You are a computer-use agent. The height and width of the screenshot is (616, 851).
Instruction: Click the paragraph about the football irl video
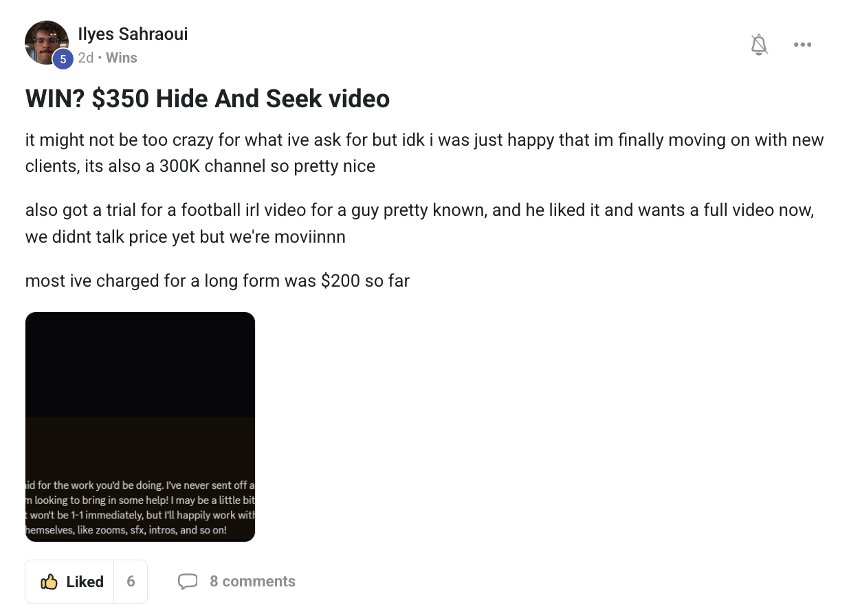tap(419, 223)
